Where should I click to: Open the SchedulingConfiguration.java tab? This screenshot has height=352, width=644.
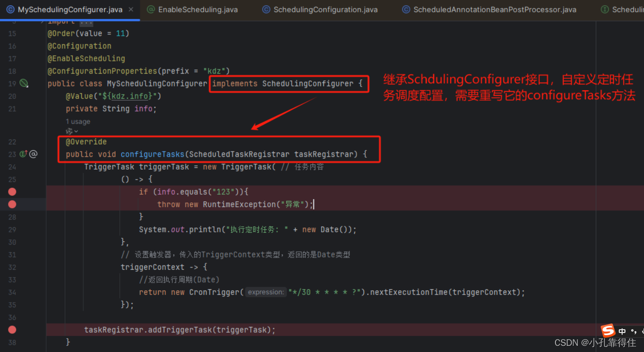click(326, 10)
